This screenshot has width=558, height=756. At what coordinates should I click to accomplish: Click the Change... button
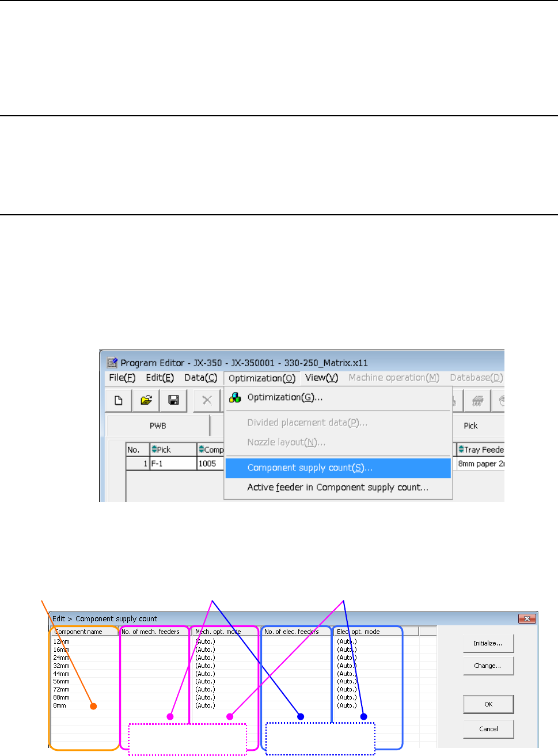(488, 666)
